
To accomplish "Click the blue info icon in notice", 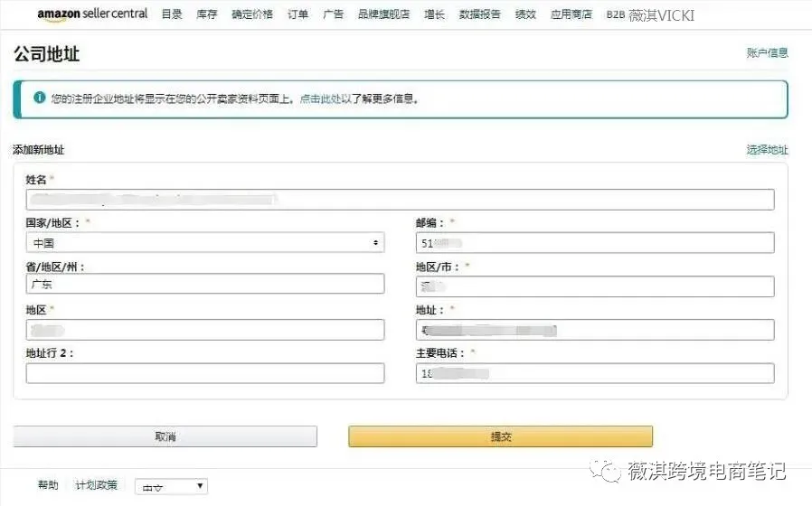I will (x=40, y=98).
